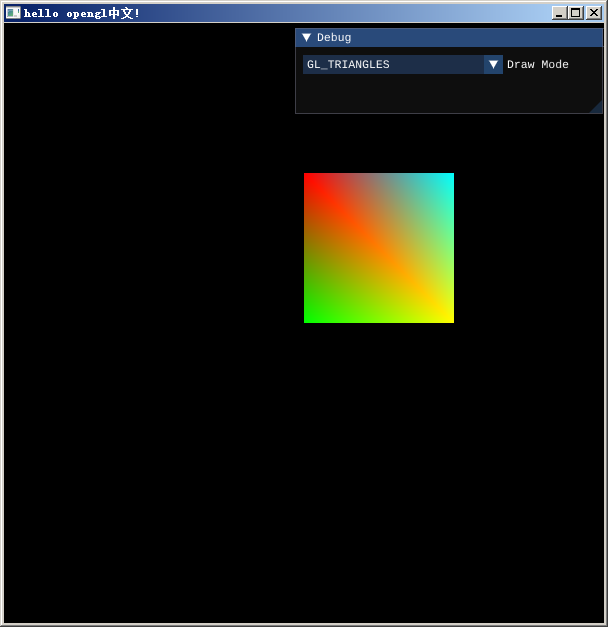
Task: Close the hello opengl window
Action: click(x=593, y=13)
